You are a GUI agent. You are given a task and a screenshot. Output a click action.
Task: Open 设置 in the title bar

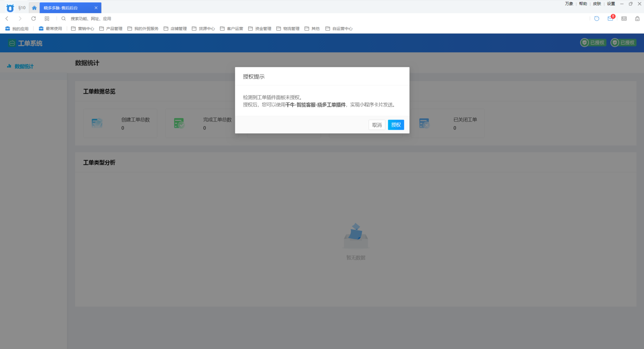coord(611,4)
